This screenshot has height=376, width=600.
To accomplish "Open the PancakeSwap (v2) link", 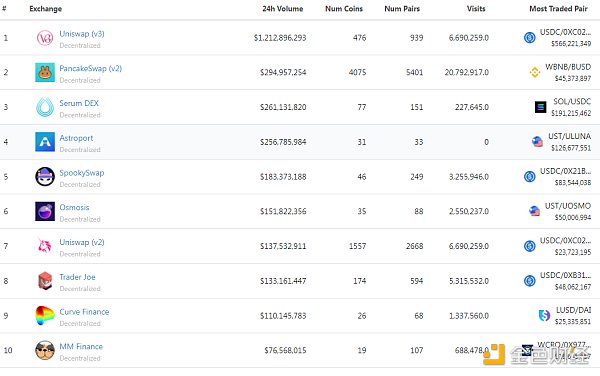I will click(91, 68).
